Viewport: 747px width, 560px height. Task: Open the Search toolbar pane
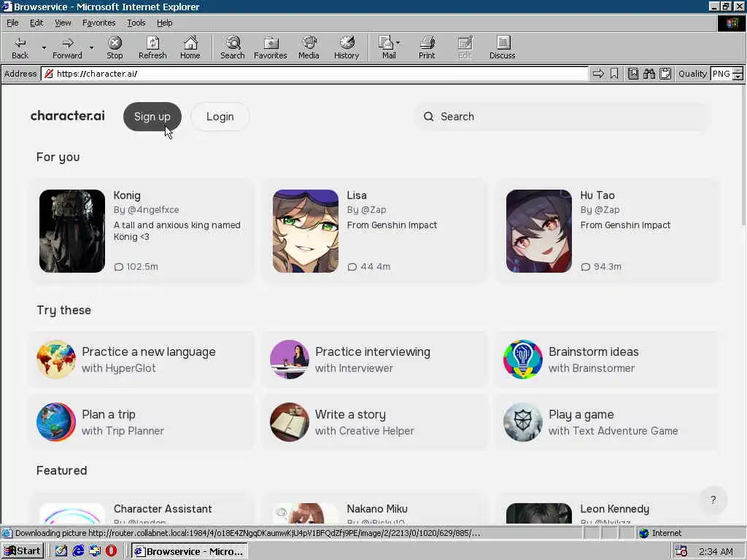[x=233, y=47]
